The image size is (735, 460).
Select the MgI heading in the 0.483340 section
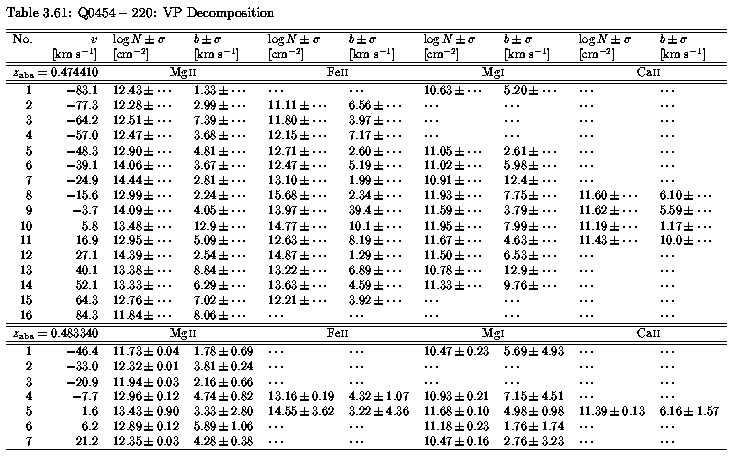[493, 333]
